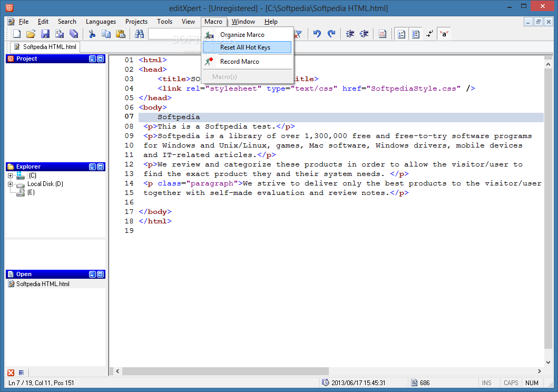Open the File menu

click(x=24, y=22)
